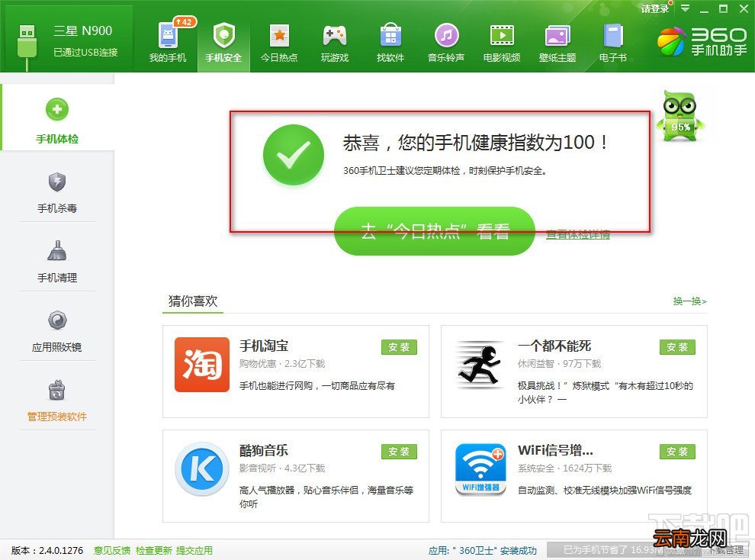Image resolution: width=755 pixels, height=560 pixels.
Task: Click the USB device connection icon
Action: click(27, 47)
